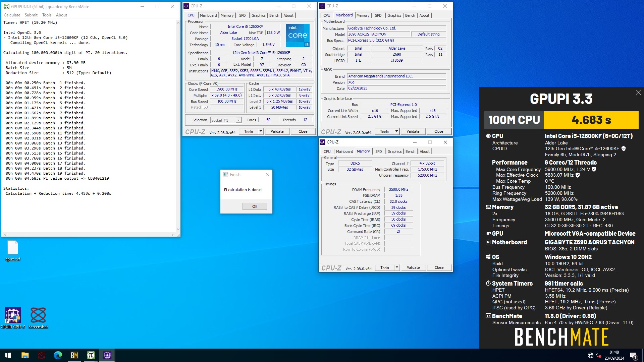Switch to Memory tab in CPU-Z CPU window
644x362 pixels.
pos(227,15)
